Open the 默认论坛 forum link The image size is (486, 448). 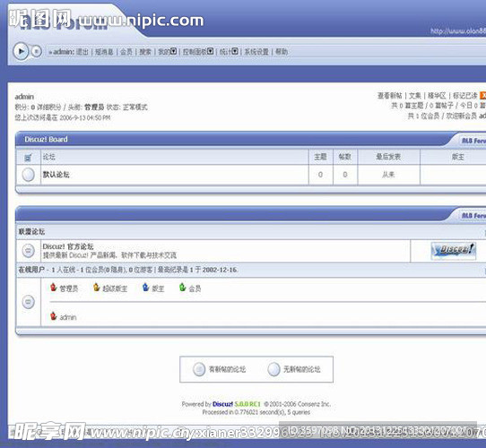coord(56,175)
